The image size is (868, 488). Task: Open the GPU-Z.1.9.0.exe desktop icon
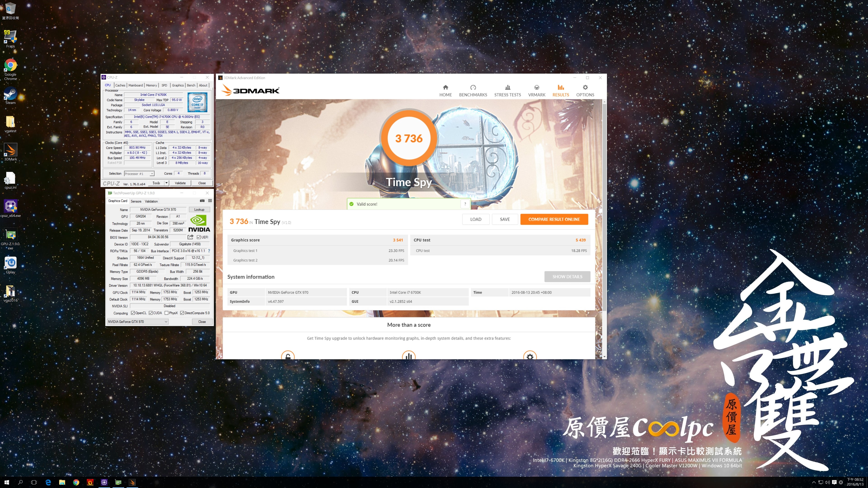(x=10, y=239)
